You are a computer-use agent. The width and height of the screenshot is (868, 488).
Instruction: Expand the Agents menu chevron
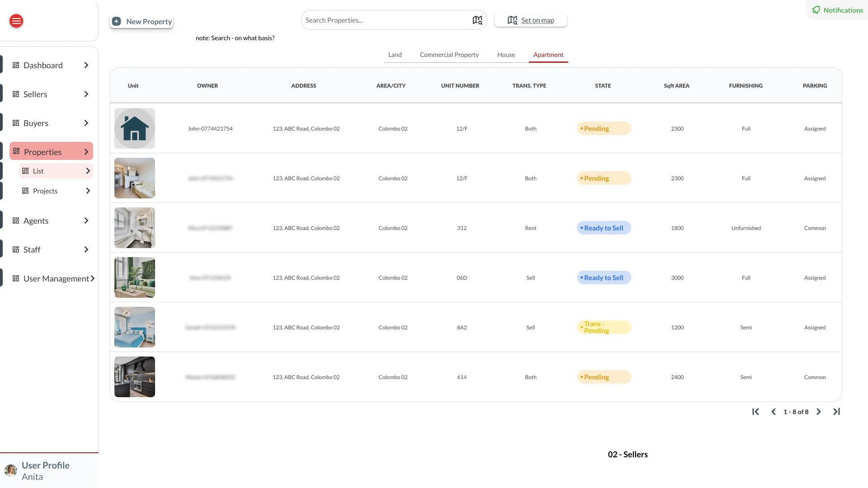click(86, 221)
